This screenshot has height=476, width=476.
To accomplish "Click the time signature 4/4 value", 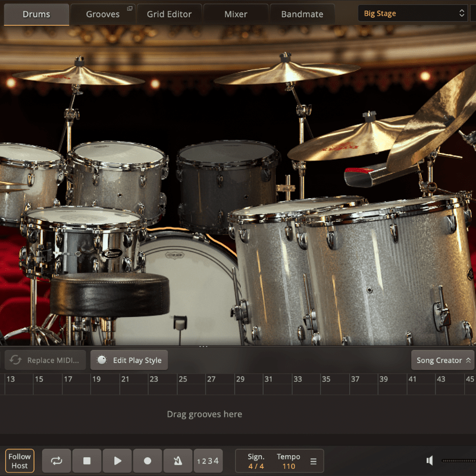I will [256, 466].
